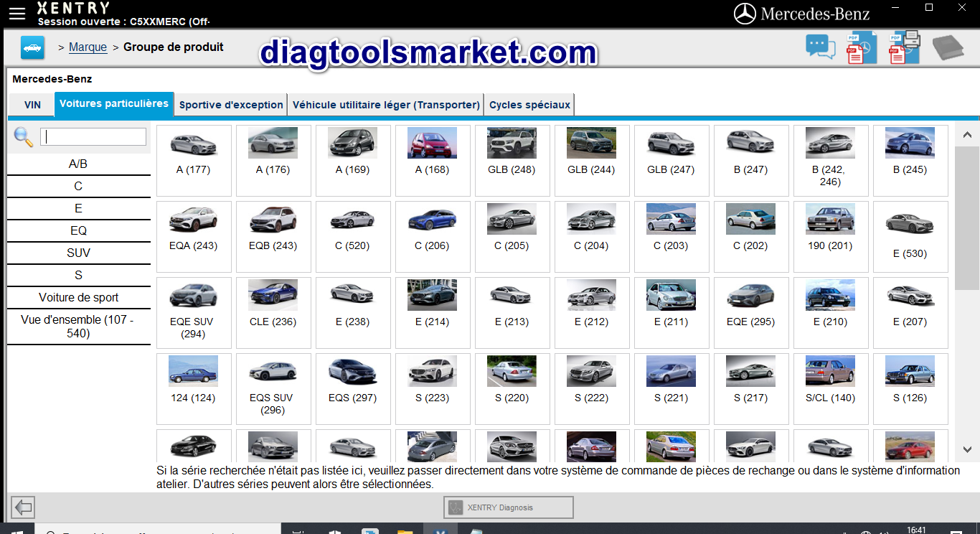Click the blue car vehicle selection icon
Image resolution: width=980 pixels, height=534 pixels.
32,47
